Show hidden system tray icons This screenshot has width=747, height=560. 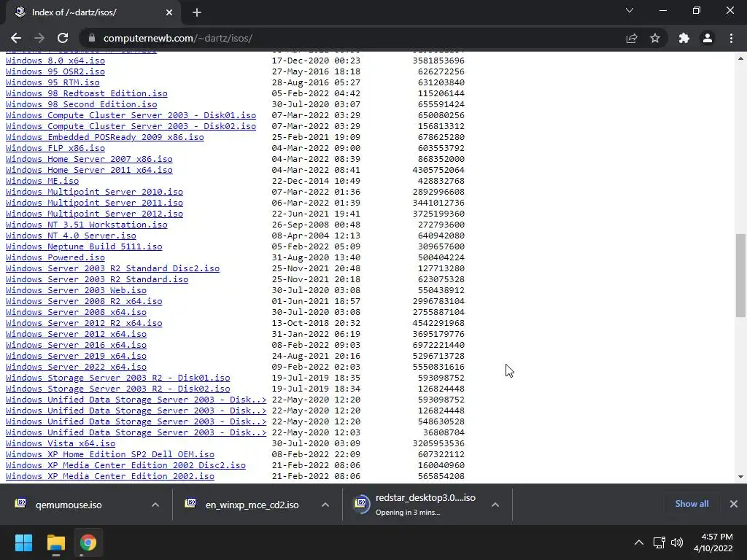point(639,542)
